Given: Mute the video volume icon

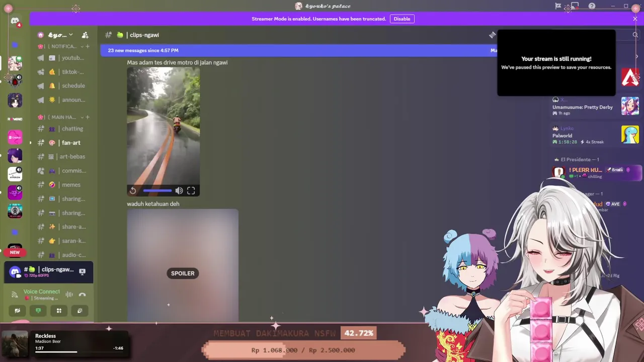Looking at the screenshot, I should click(x=179, y=191).
